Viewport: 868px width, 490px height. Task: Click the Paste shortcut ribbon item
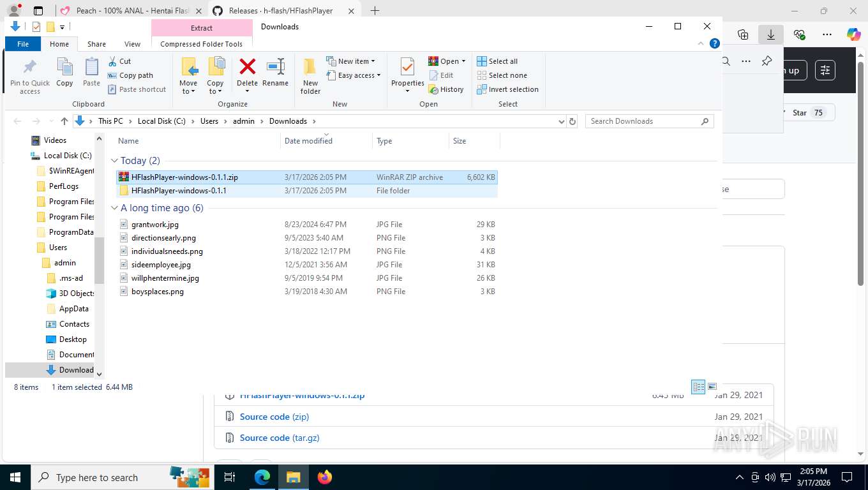pyautogui.click(x=137, y=89)
